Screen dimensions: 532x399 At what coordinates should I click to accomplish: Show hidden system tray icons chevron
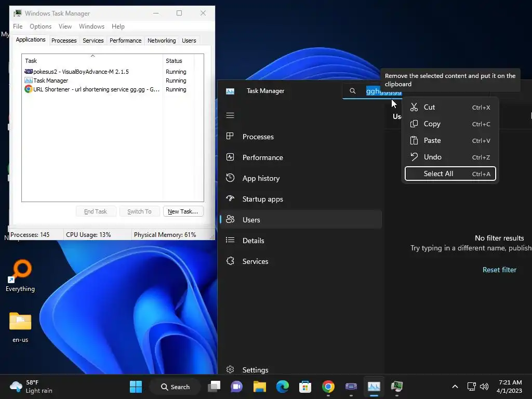[455, 387]
